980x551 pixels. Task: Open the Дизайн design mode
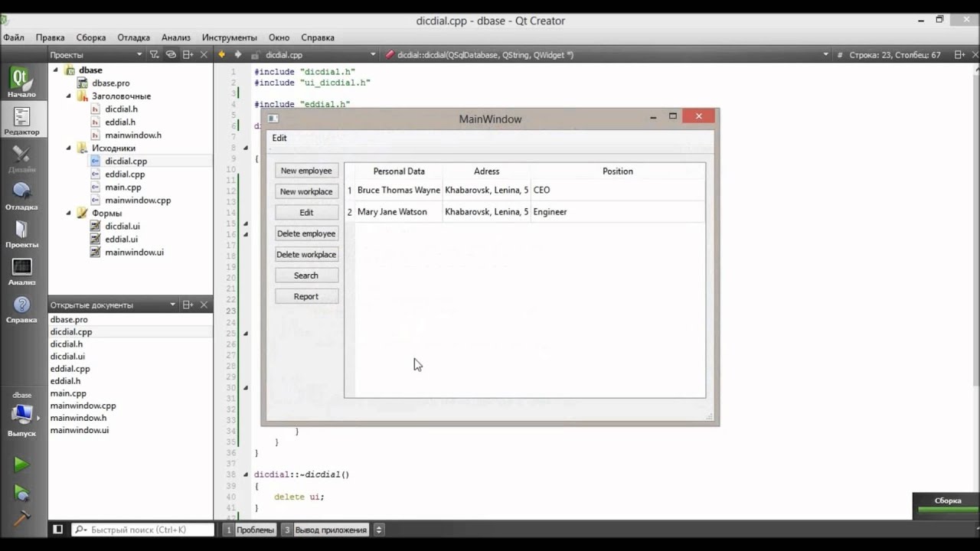point(21,158)
